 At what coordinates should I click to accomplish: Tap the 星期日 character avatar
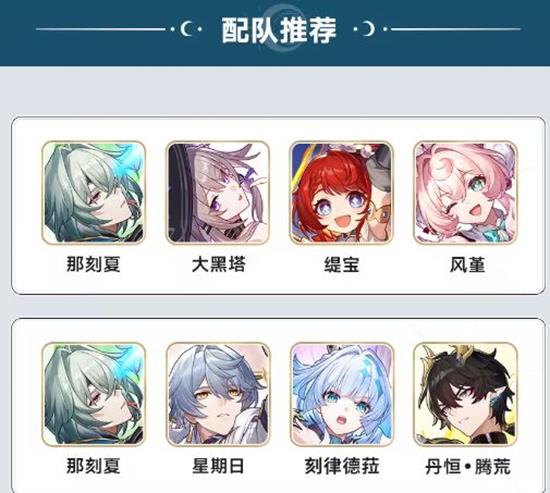coord(217,394)
